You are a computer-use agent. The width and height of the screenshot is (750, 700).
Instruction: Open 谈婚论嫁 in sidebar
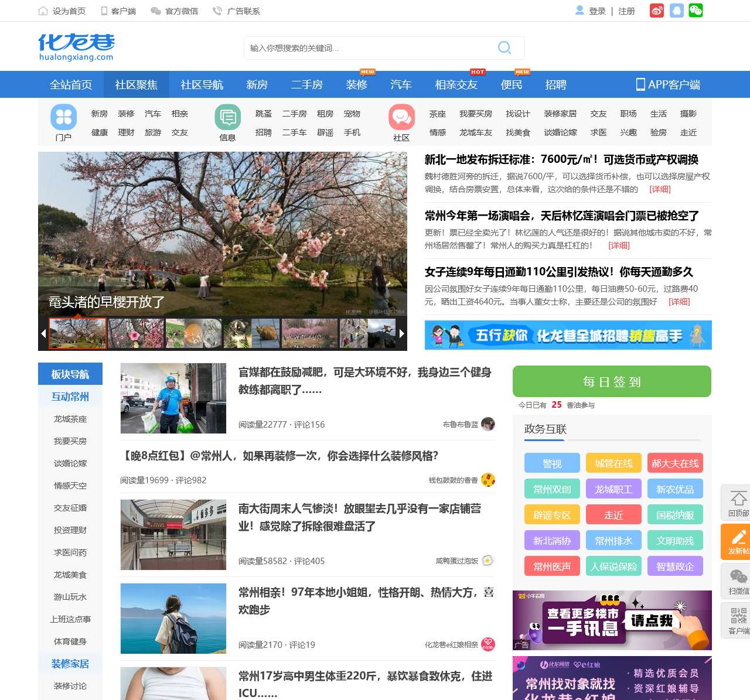click(70, 463)
